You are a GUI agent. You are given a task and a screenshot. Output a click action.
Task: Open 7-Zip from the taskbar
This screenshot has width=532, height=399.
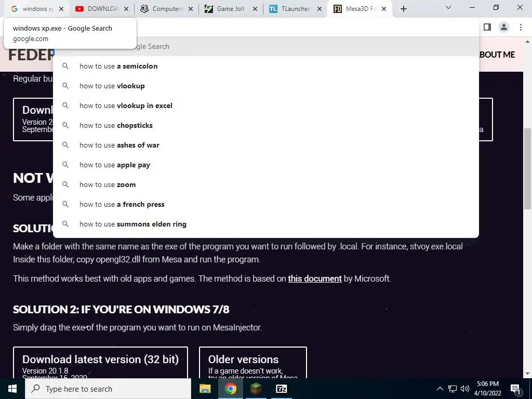(282, 389)
